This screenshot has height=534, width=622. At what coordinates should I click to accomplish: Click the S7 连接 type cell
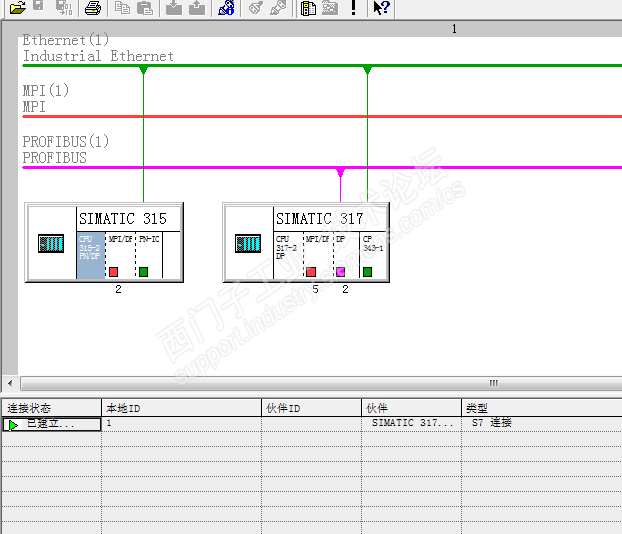click(542, 423)
